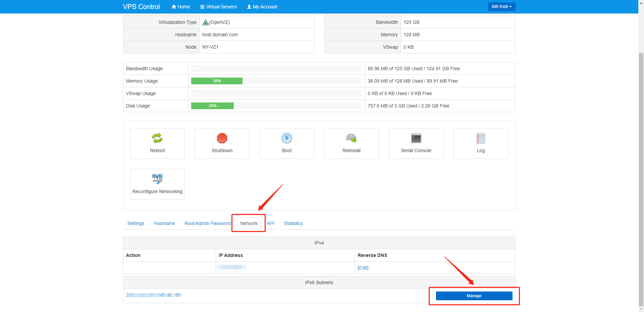
Task: Click the IPv6 subnet address link
Action: coord(153,295)
